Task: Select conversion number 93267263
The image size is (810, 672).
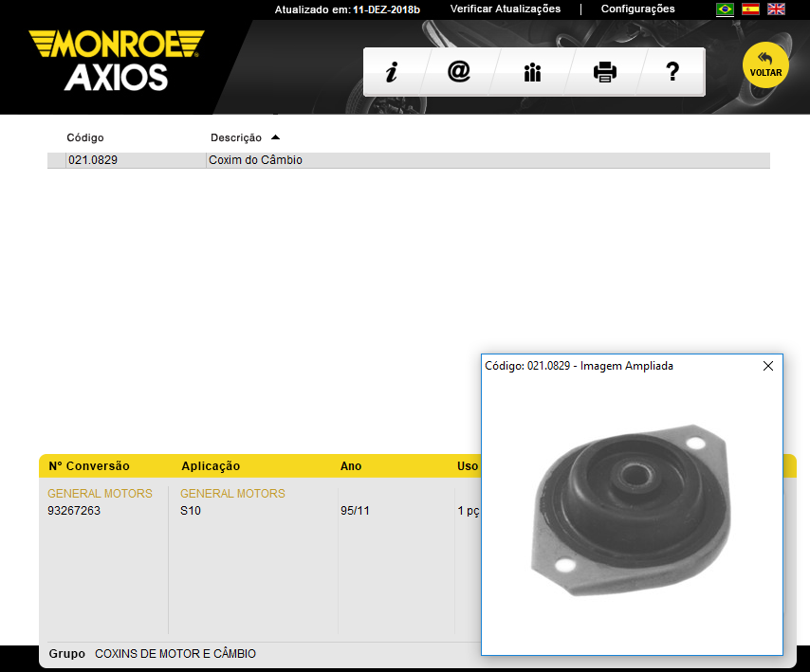Action: [x=74, y=511]
